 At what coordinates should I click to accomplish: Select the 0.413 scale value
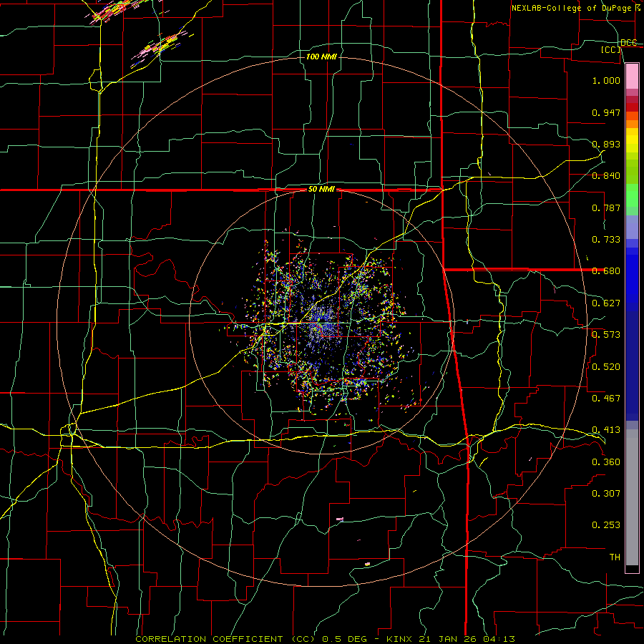click(x=606, y=430)
